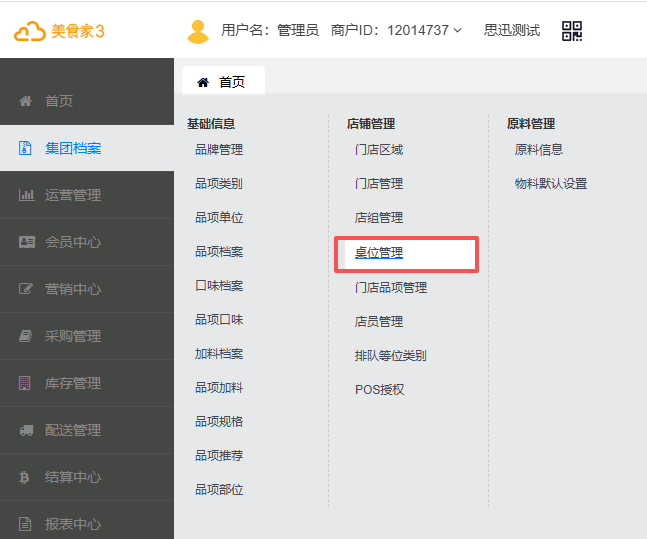The width and height of the screenshot is (647, 539).
Task: Open the 桌位管理 link
Action: pos(379,253)
